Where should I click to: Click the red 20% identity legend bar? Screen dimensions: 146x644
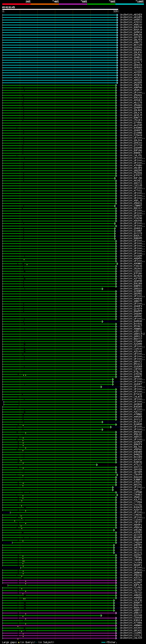click(x=16, y=4)
